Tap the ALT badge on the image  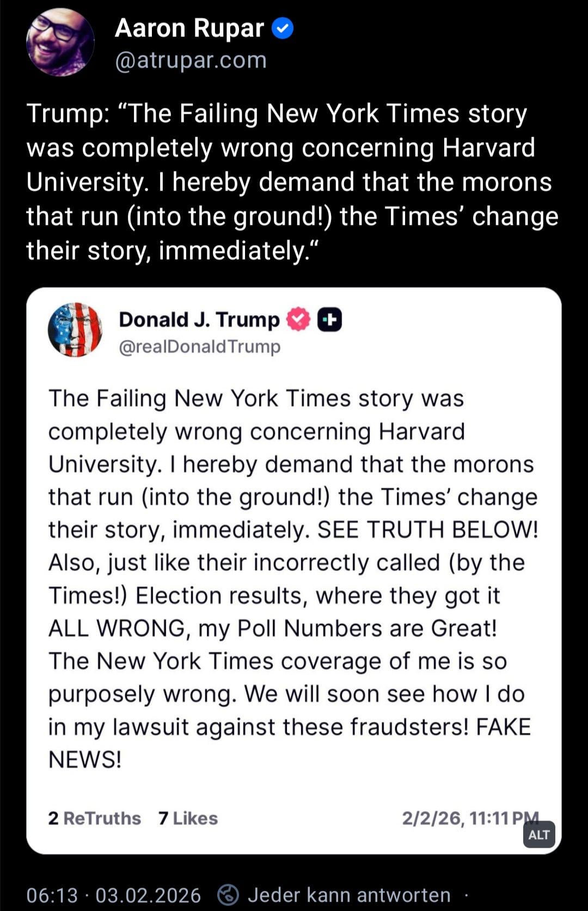click(x=538, y=834)
